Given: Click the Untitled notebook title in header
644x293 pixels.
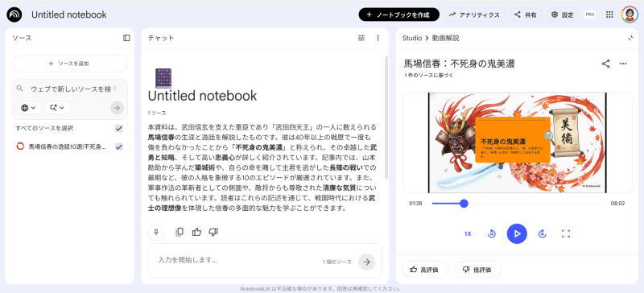Looking at the screenshot, I should pos(69,14).
